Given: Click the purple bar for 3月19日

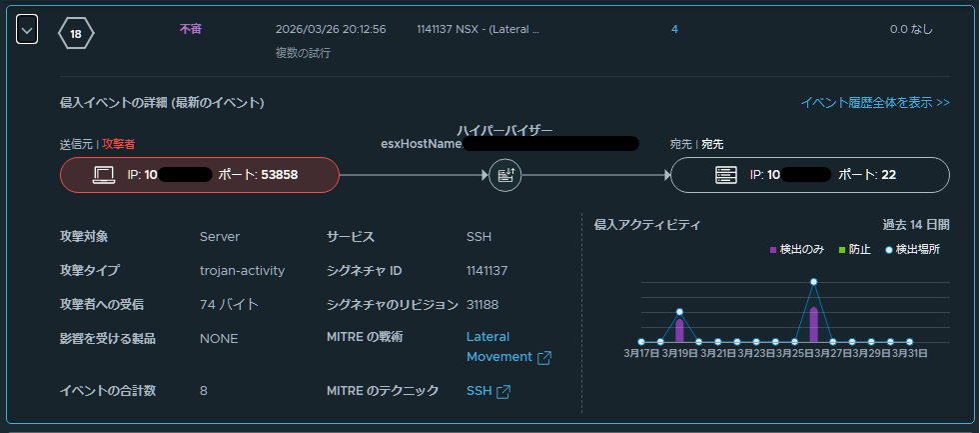Looking at the screenshot, I should click(679, 330).
